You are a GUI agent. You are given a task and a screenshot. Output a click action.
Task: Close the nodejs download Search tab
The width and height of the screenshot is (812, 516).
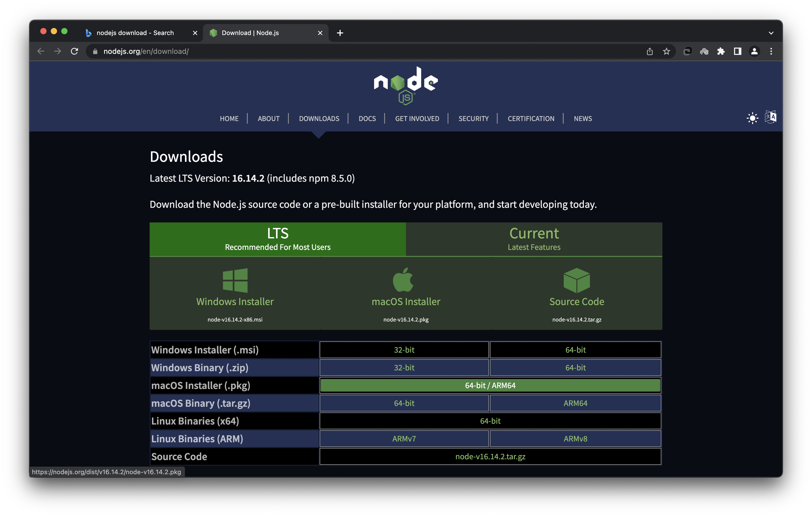click(x=195, y=33)
